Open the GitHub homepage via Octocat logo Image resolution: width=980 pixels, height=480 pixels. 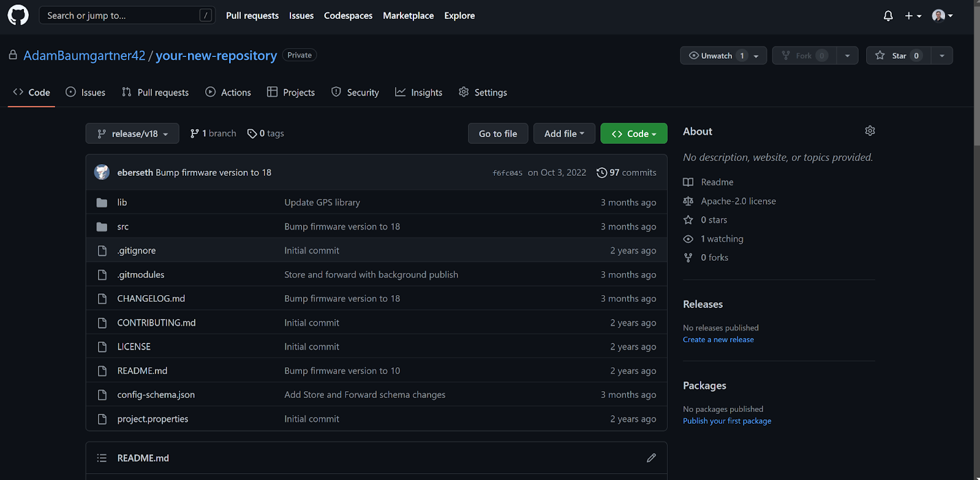[18, 15]
